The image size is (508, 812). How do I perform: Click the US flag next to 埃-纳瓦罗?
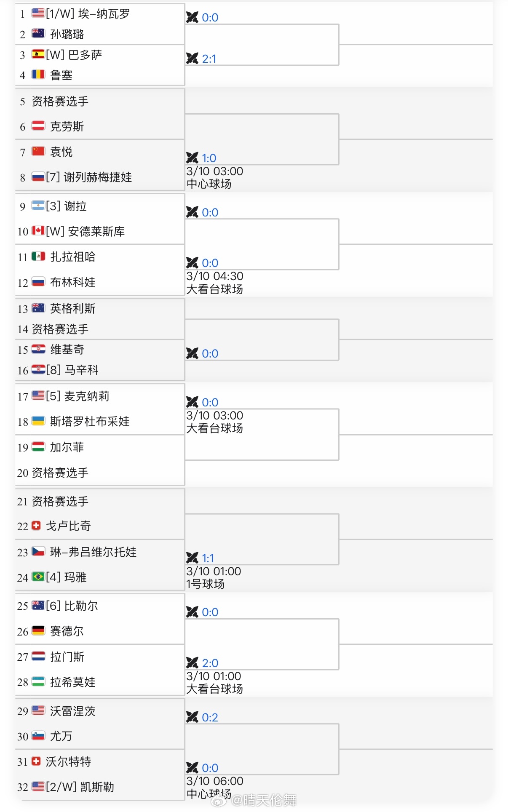pyautogui.click(x=38, y=13)
